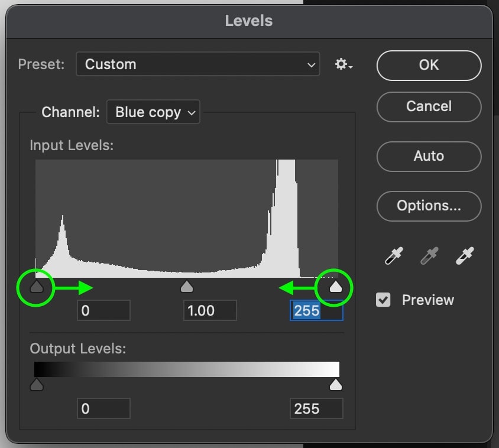499x448 pixels.
Task: Open the preset options gear menu
Action: 344,64
